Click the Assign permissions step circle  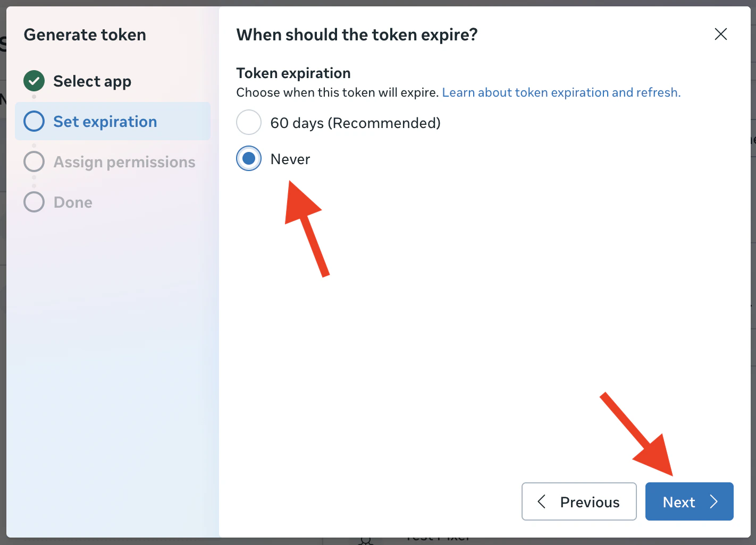click(x=33, y=161)
